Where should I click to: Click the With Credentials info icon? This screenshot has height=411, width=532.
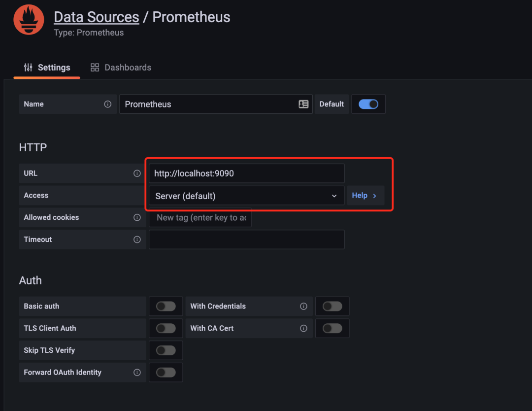pyautogui.click(x=303, y=306)
